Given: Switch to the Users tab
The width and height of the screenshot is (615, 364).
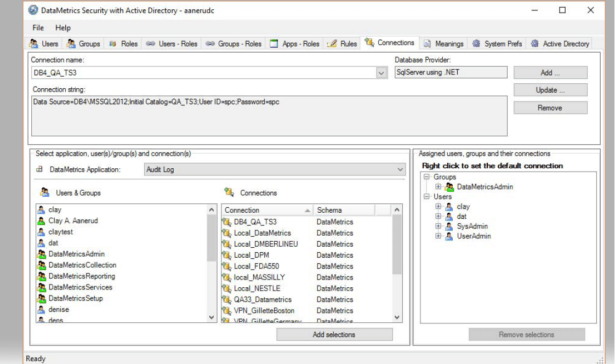Looking at the screenshot, I should [44, 43].
